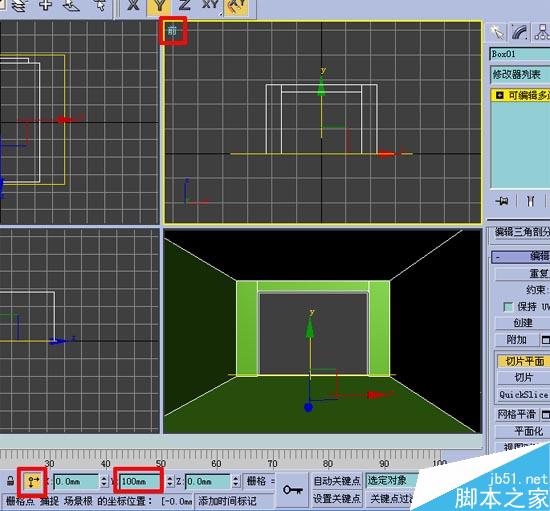Viewport: 550px width, 511px height.
Task: Click red X-axis gizmo arrow in front viewport
Action: click(x=386, y=154)
